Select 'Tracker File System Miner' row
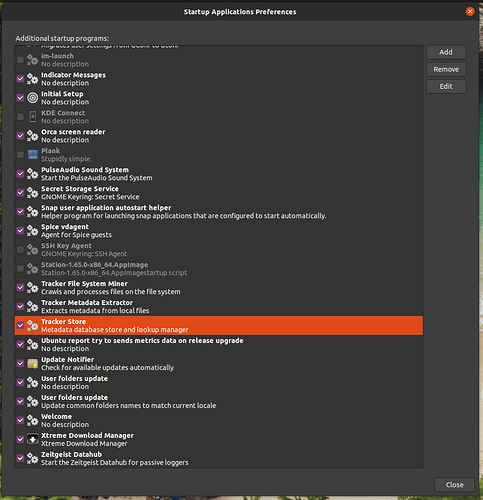The width and height of the screenshot is (483, 500). pos(219,288)
